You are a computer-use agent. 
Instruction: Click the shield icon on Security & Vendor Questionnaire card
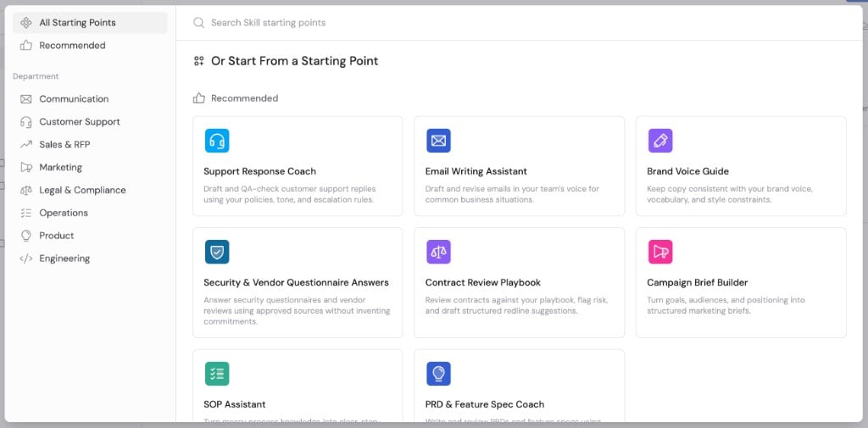coord(216,252)
